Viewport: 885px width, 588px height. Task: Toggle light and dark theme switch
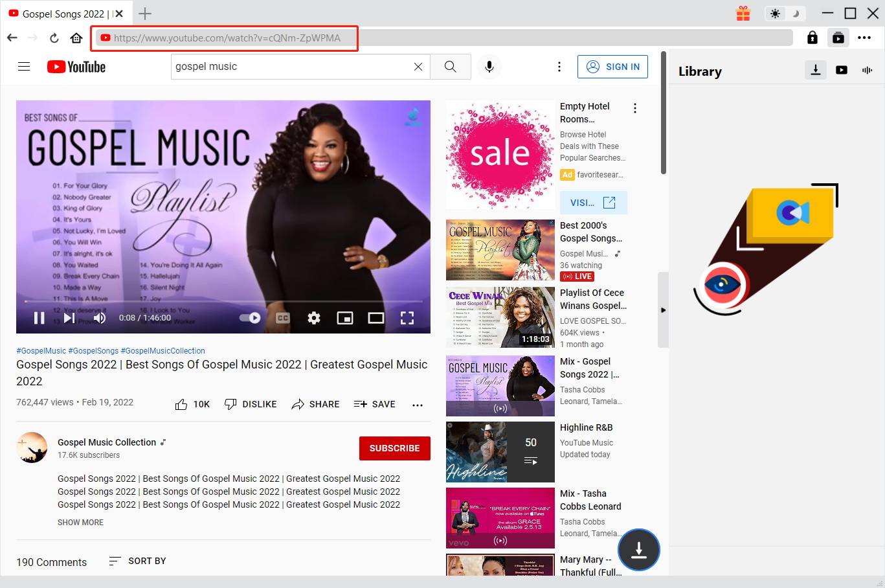(784, 13)
